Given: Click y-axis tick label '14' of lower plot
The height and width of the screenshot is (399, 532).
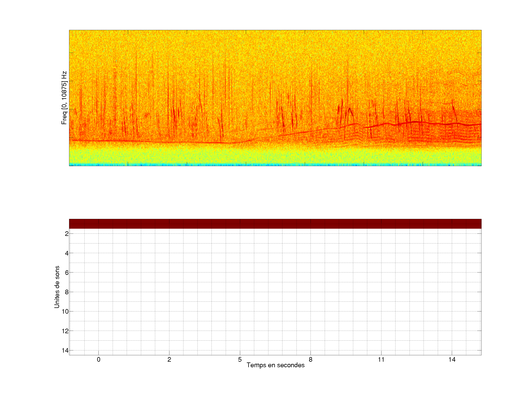Looking at the screenshot, I should (x=65, y=351).
